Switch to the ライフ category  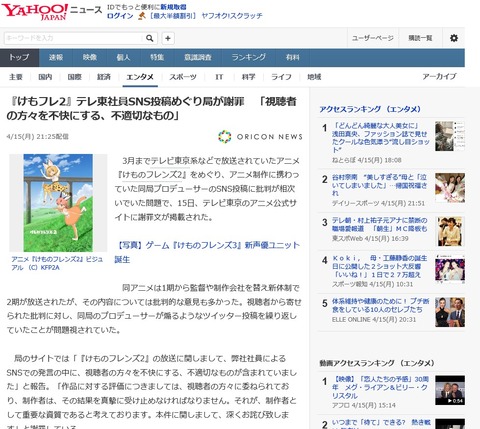pos(281,77)
